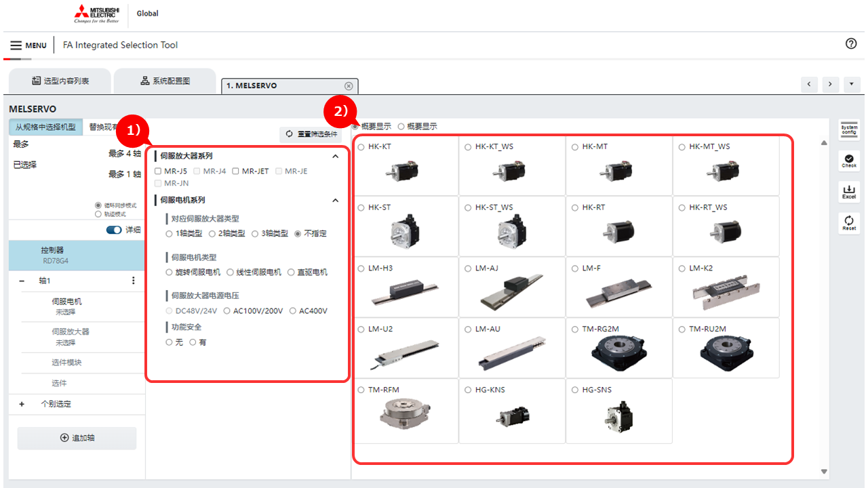
Task: Export with the Excel icon
Action: [x=849, y=192]
